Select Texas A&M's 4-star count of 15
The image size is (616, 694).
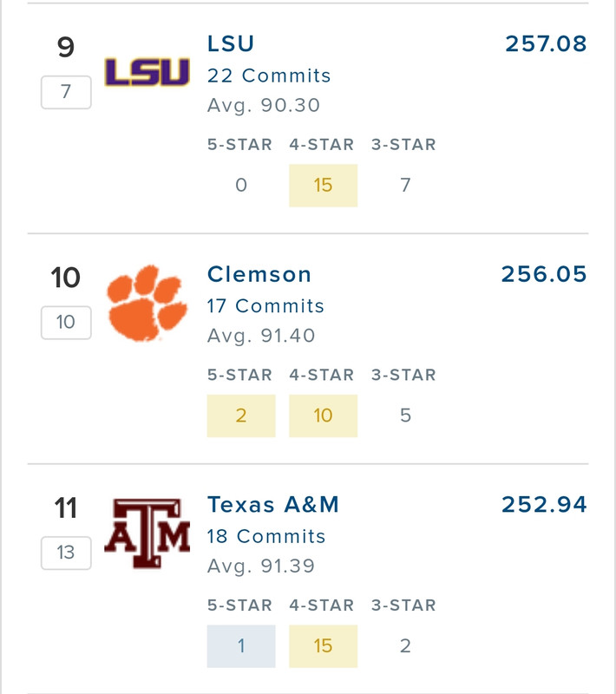(x=323, y=646)
